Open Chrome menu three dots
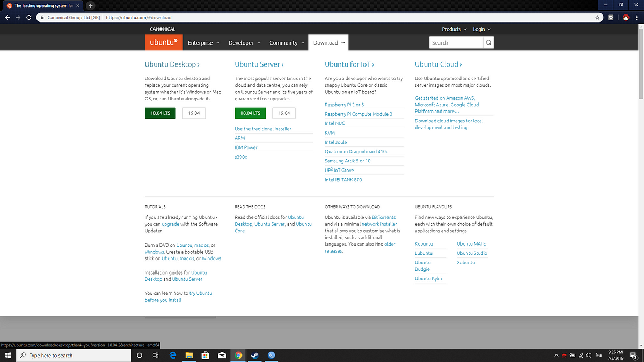The width and height of the screenshot is (644, 362). 637,17
